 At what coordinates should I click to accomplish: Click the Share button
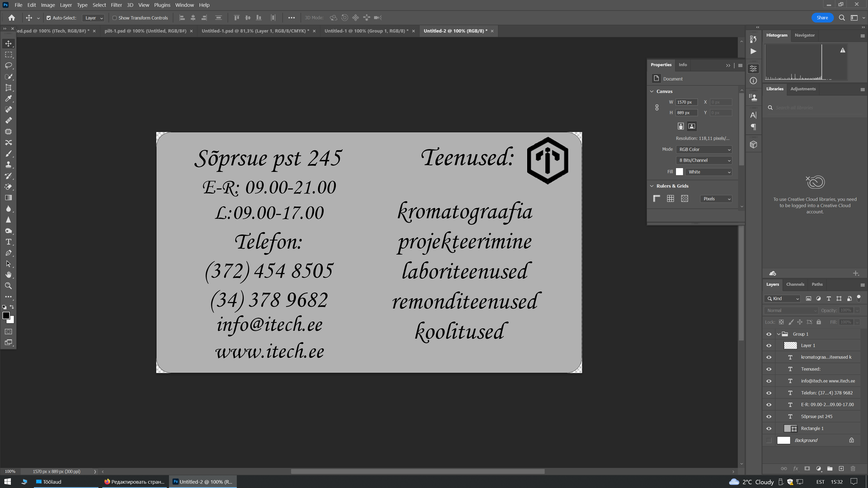click(822, 18)
